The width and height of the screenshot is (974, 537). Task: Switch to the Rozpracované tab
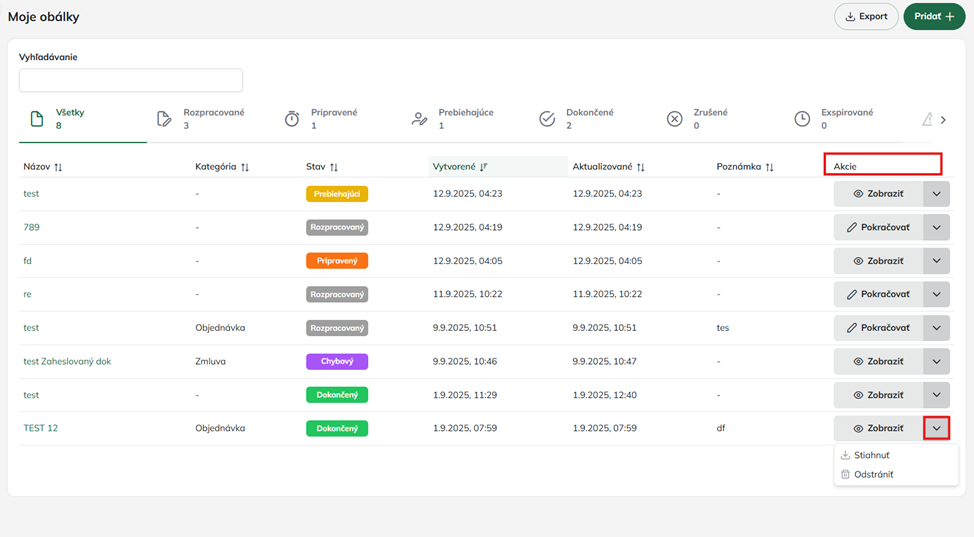213,119
